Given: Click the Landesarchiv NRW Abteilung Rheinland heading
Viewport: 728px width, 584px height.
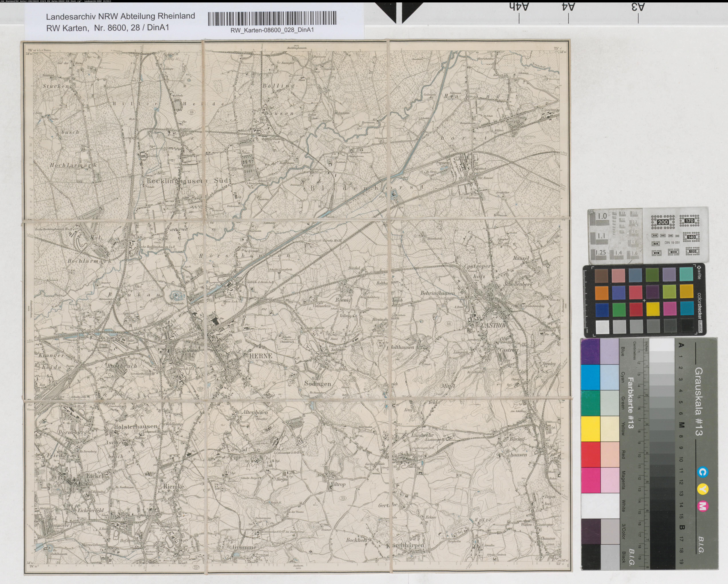Looking at the screenshot, I should pos(121,16).
